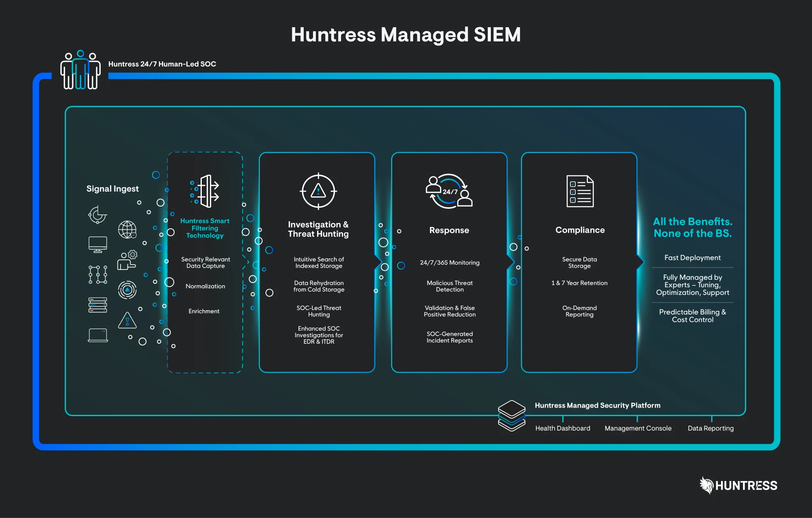Screen dimensions: 812x518
Task: Open the server rack stack icon
Action: 97,304
